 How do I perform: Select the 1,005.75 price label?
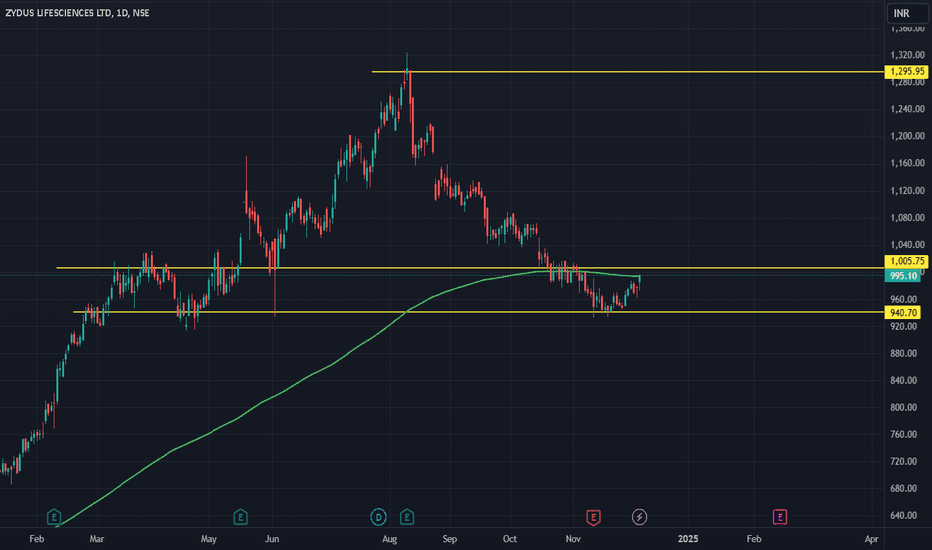[x=907, y=261]
